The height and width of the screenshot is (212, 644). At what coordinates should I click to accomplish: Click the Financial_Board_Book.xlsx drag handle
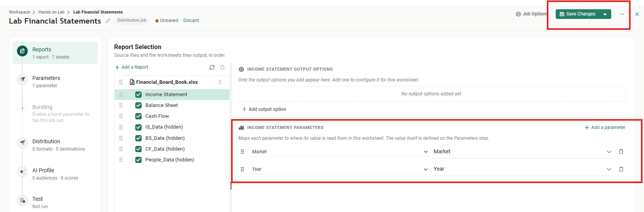pyautogui.click(x=121, y=82)
